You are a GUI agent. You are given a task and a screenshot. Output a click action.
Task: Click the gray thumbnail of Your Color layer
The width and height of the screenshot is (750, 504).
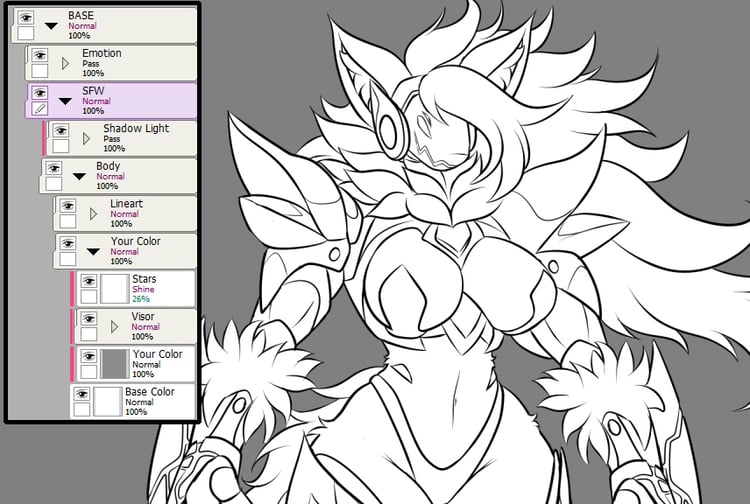(115, 364)
